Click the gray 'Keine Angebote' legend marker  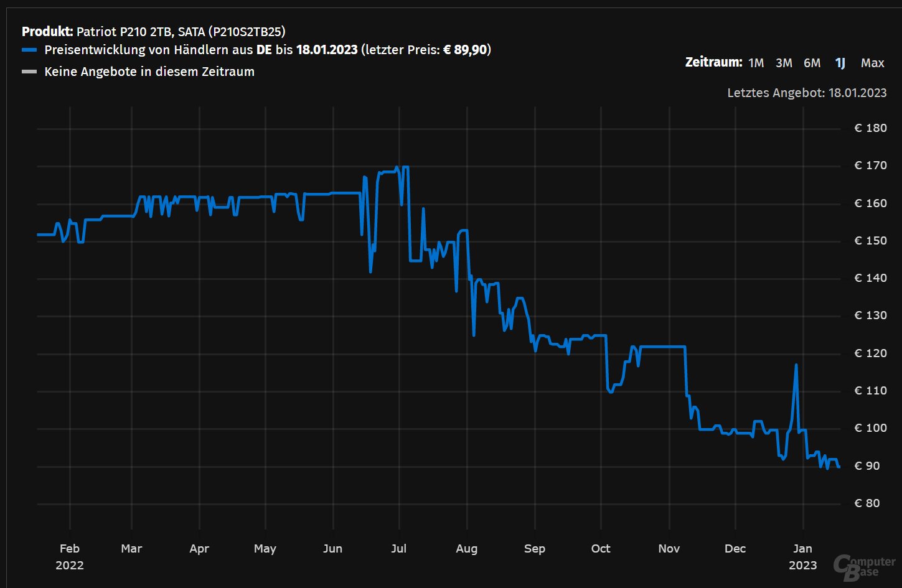(29, 72)
